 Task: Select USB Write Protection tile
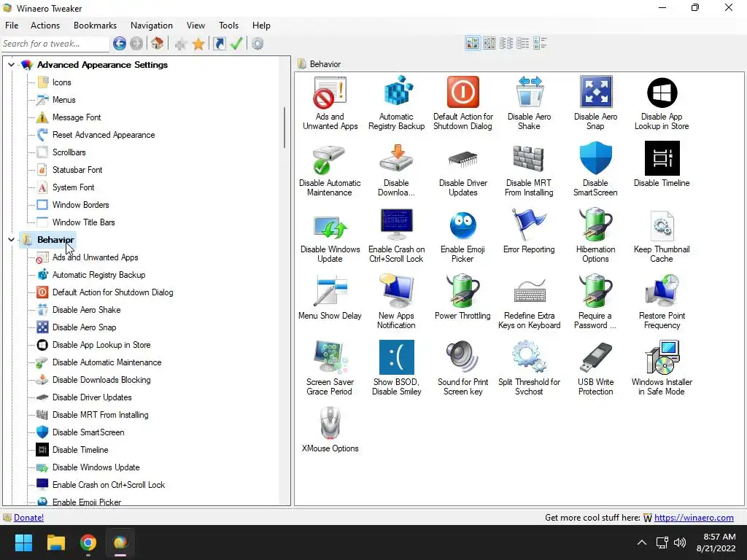coord(595,367)
